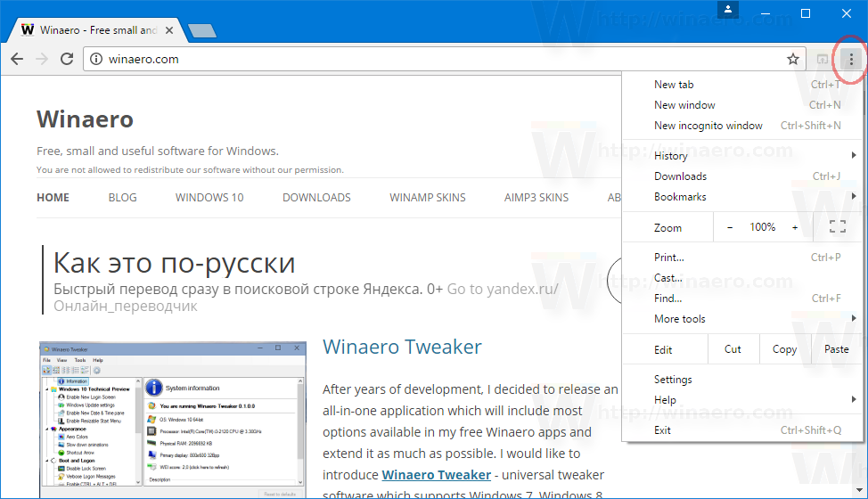
Task: Open Downloads from the menu
Action: click(x=742, y=176)
